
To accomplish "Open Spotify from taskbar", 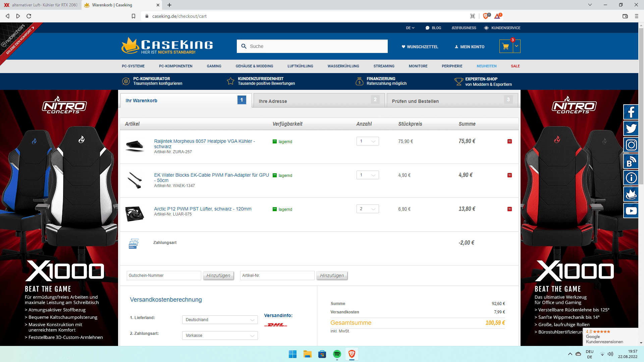I will [337, 354].
